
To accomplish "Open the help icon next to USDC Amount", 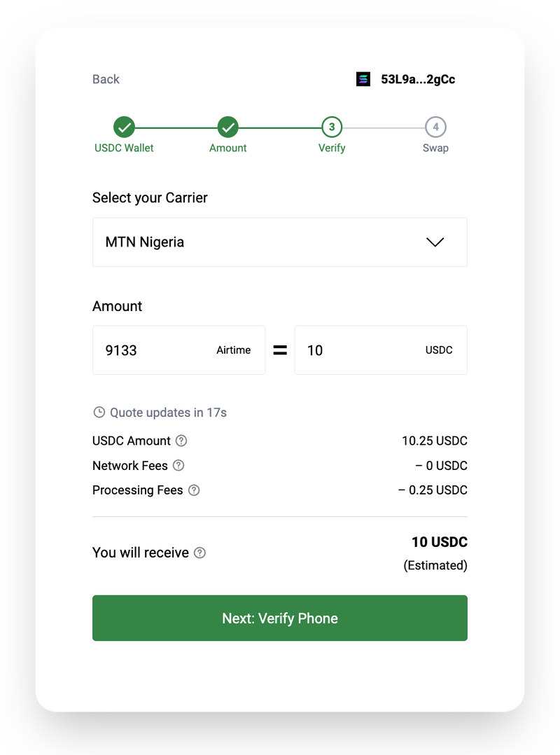I will click(x=181, y=441).
